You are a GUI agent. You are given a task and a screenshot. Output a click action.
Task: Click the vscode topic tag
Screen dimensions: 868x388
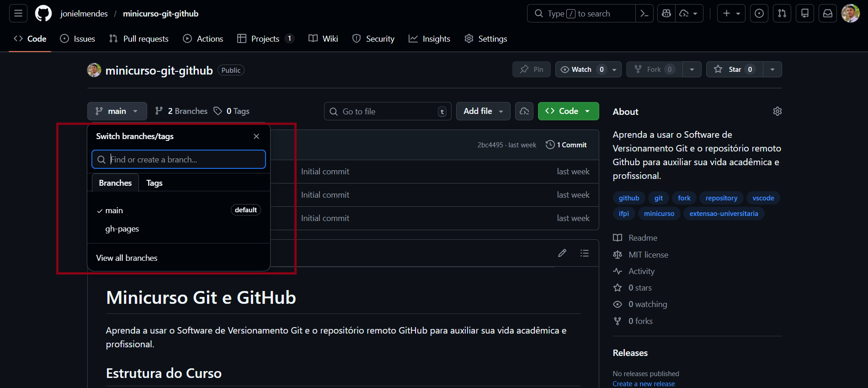click(763, 198)
